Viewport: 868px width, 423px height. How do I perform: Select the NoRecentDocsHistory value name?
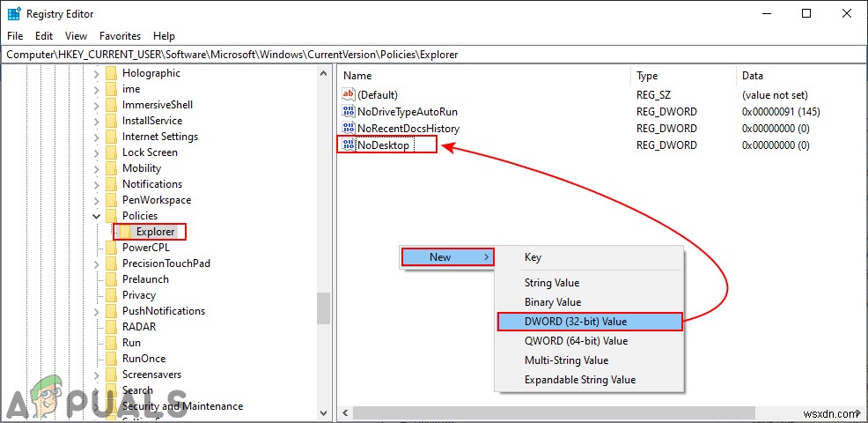[408, 129]
